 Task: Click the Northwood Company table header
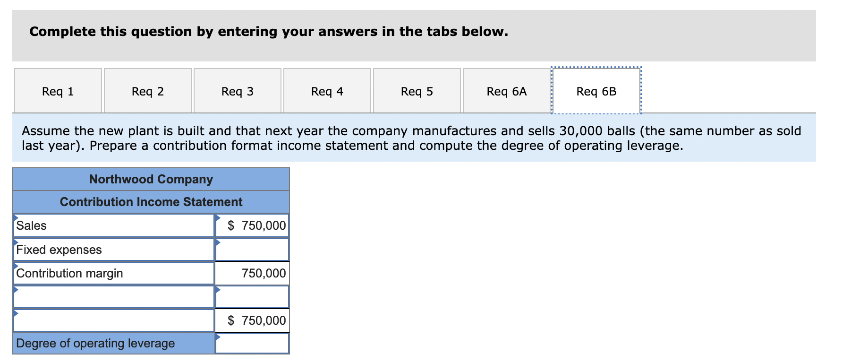coord(151,179)
